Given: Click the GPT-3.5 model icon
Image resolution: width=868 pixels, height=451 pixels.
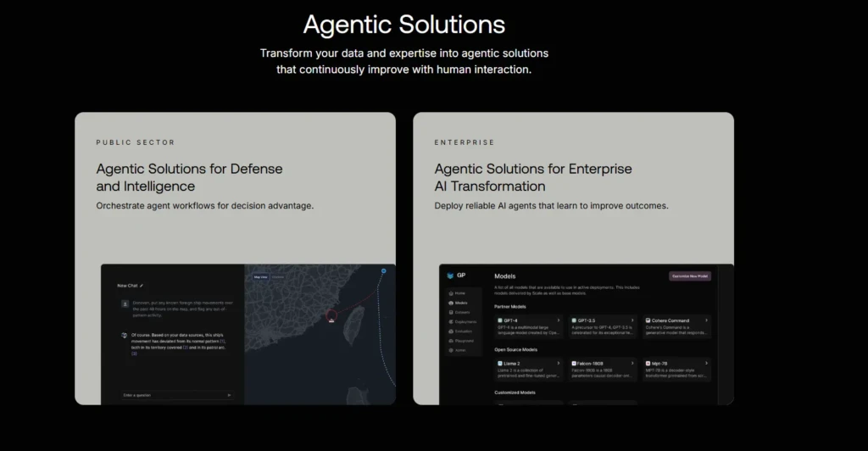Looking at the screenshot, I should [574, 320].
